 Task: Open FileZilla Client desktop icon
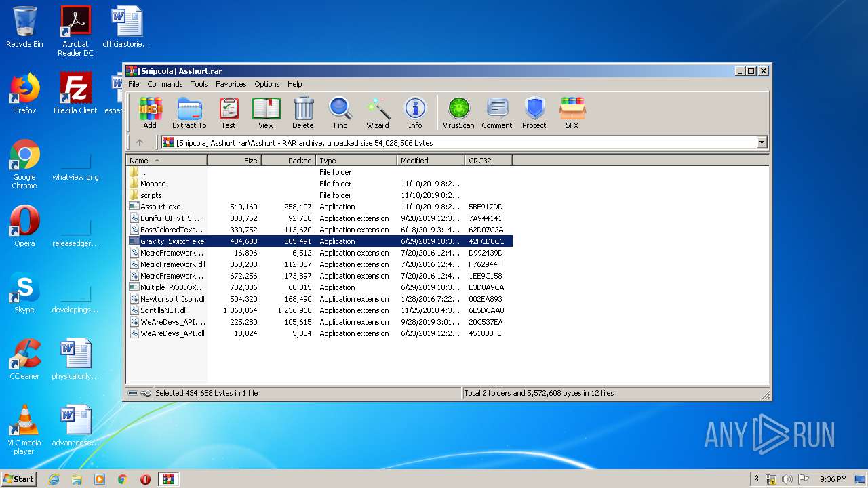tap(75, 94)
